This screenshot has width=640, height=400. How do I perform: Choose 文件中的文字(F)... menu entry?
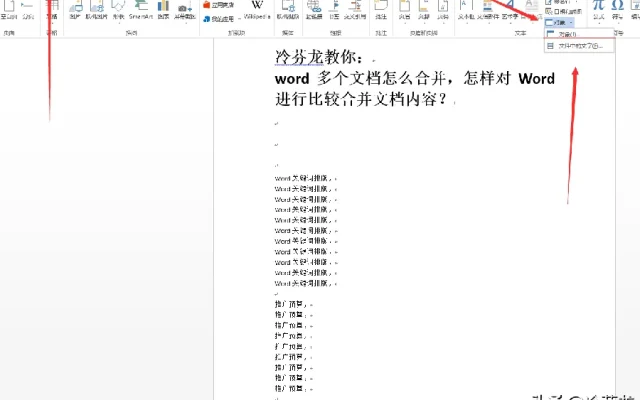tap(579, 46)
